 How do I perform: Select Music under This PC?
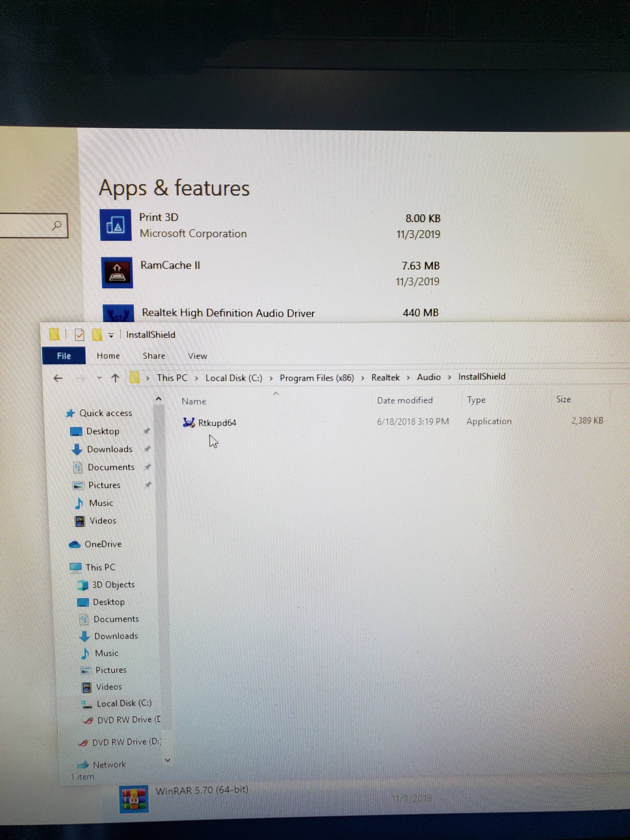coord(107,653)
